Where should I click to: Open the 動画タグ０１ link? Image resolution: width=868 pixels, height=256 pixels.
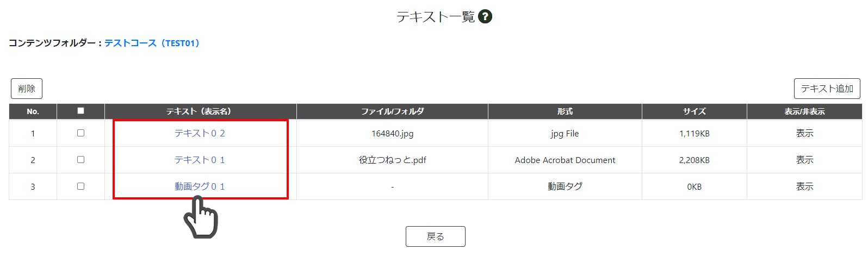(x=200, y=186)
